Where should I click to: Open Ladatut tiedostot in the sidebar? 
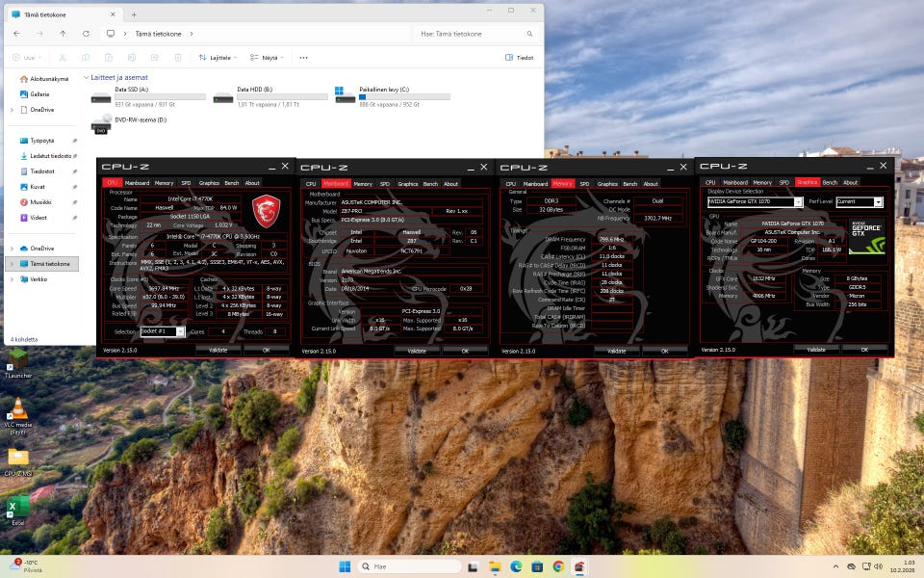48,156
